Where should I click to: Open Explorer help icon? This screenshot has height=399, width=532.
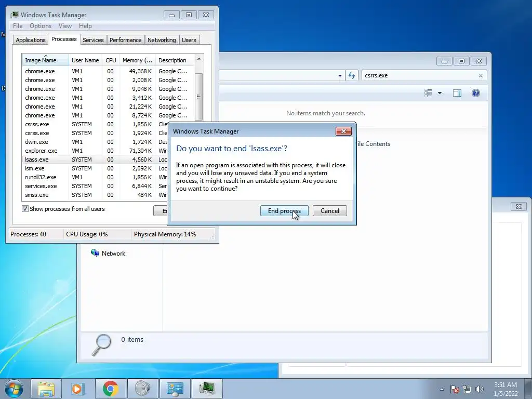(476, 93)
